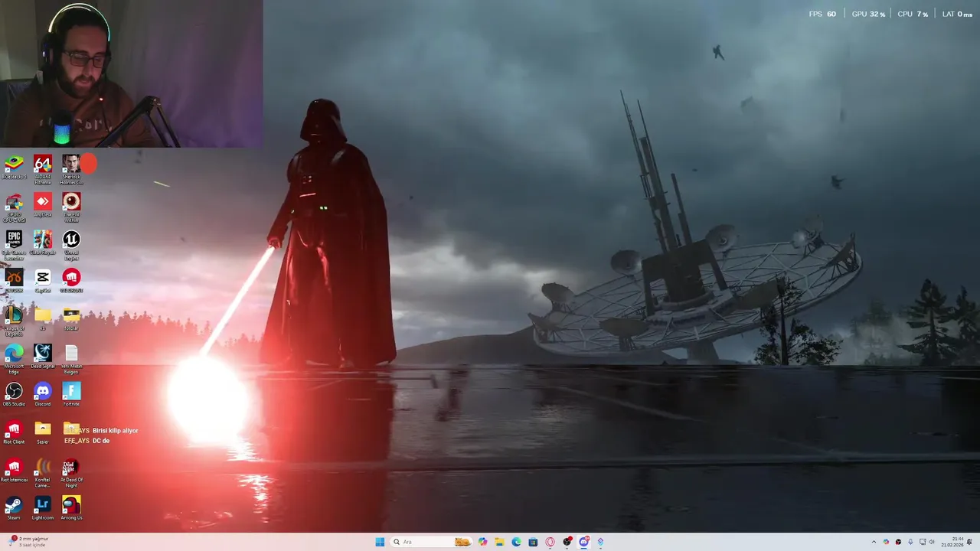Open the fotolar folder icon
This screenshot has height=551, width=980.
pos(71,318)
